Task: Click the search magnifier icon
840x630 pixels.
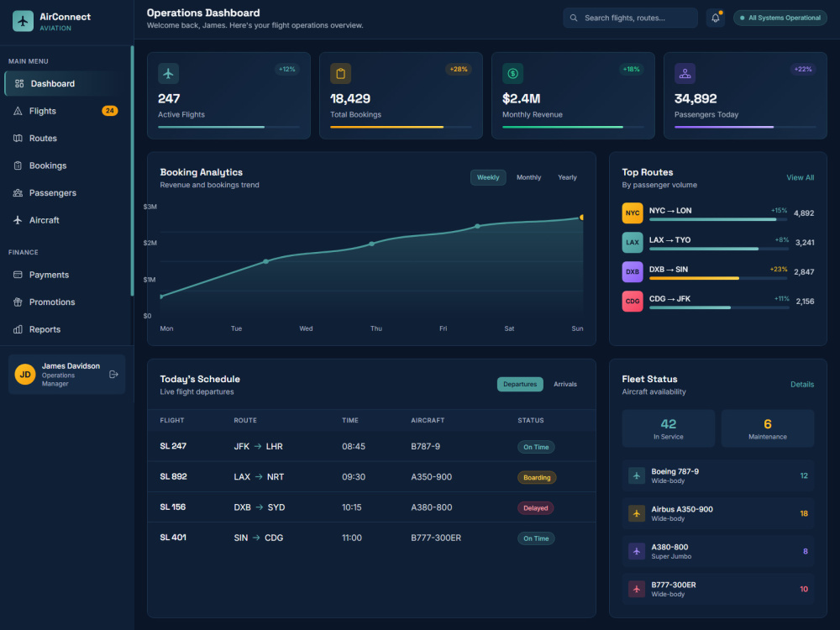Action: coord(574,18)
